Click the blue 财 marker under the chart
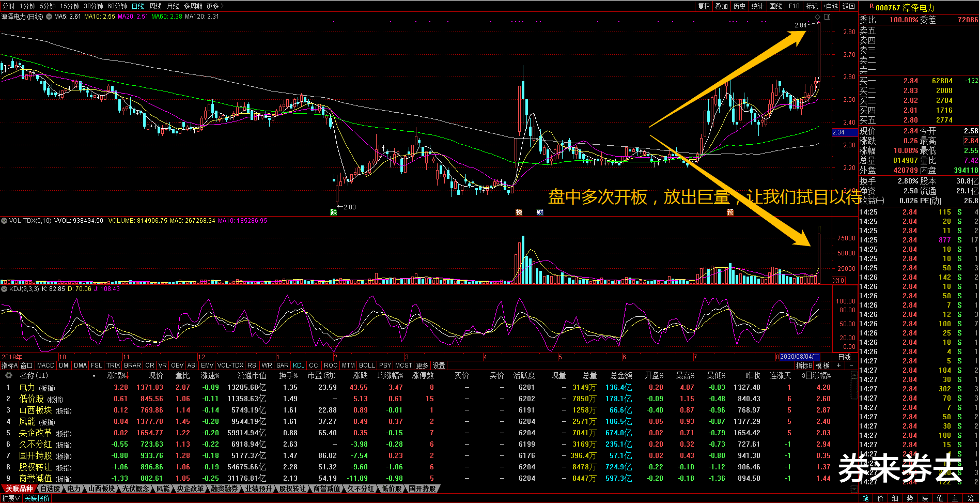This screenshot has width=980, height=504. (540, 212)
